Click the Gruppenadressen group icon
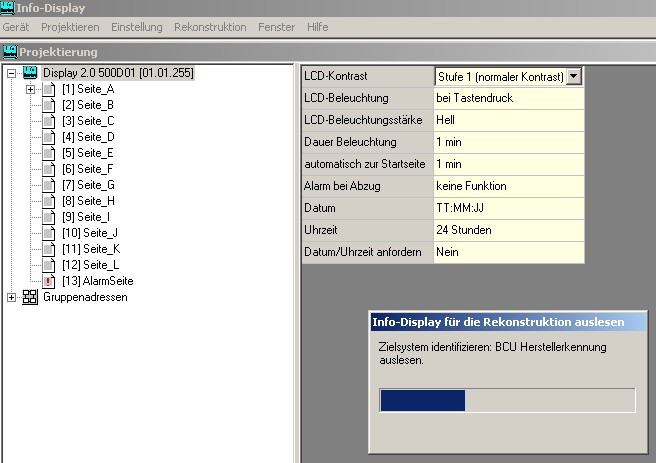The image size is (656, 463). pos(30,298)
